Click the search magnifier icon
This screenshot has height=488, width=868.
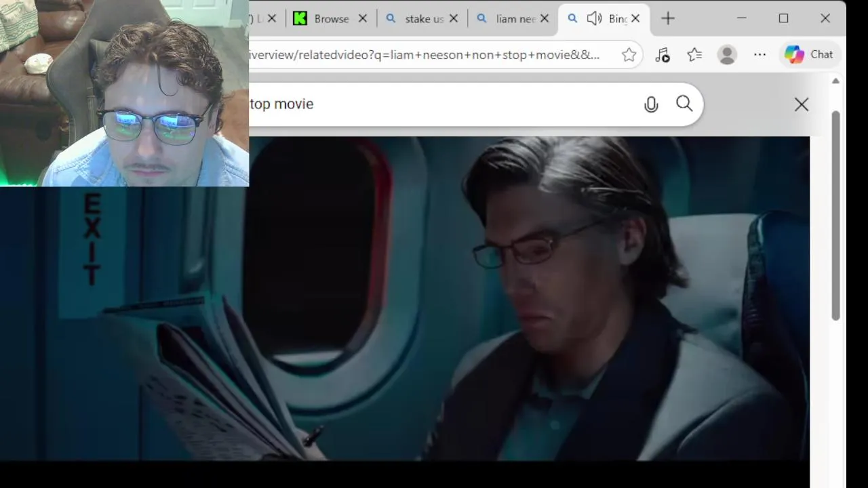[684, 104]
